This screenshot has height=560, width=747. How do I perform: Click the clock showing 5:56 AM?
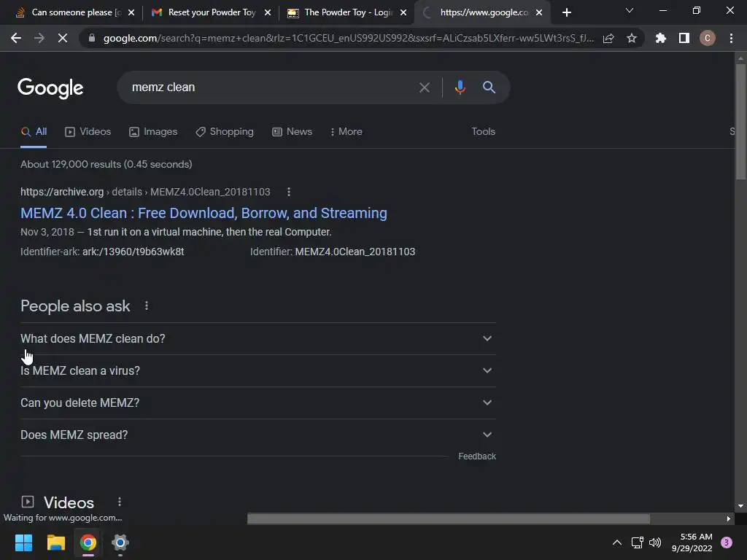pyautogui.click(x=692, y=542)
